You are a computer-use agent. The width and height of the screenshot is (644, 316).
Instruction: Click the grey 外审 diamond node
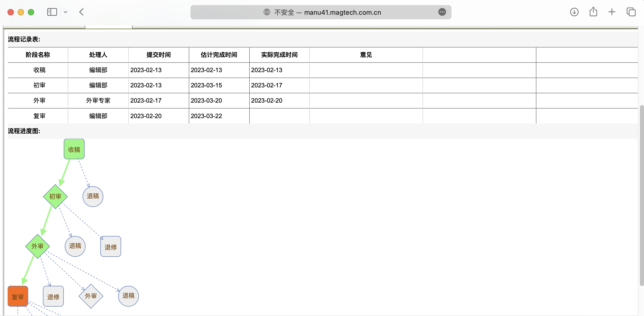point(91,296)
